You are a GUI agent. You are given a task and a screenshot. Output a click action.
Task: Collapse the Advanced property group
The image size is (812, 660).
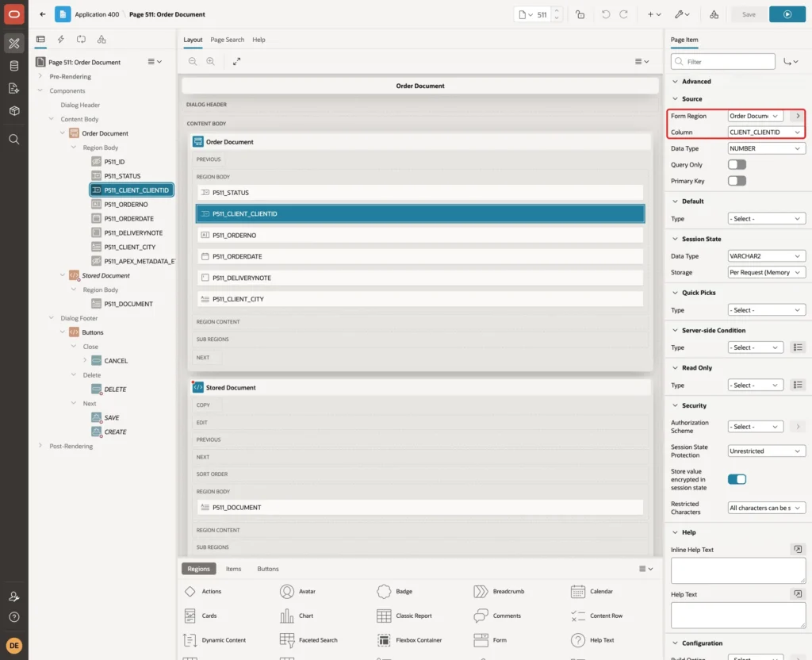click(675, 82)
